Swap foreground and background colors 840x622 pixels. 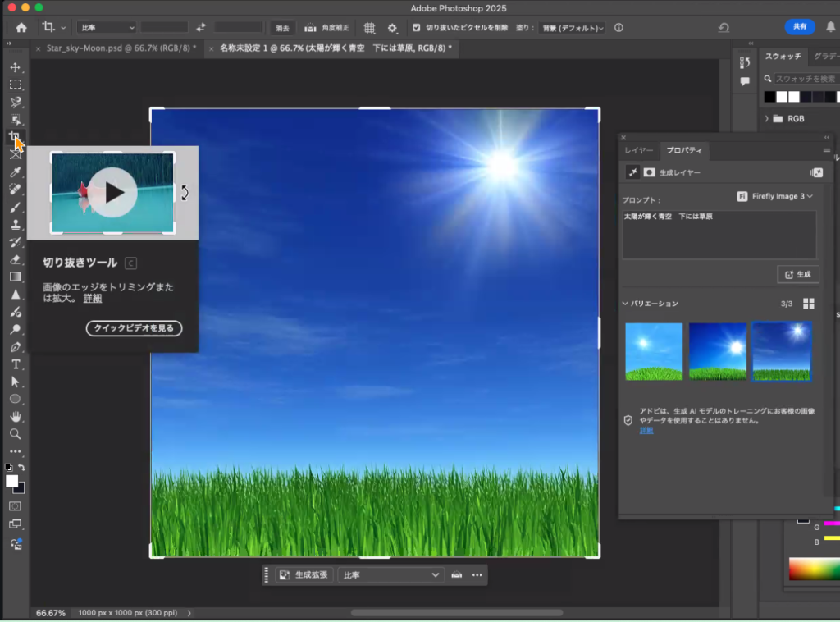22,468
